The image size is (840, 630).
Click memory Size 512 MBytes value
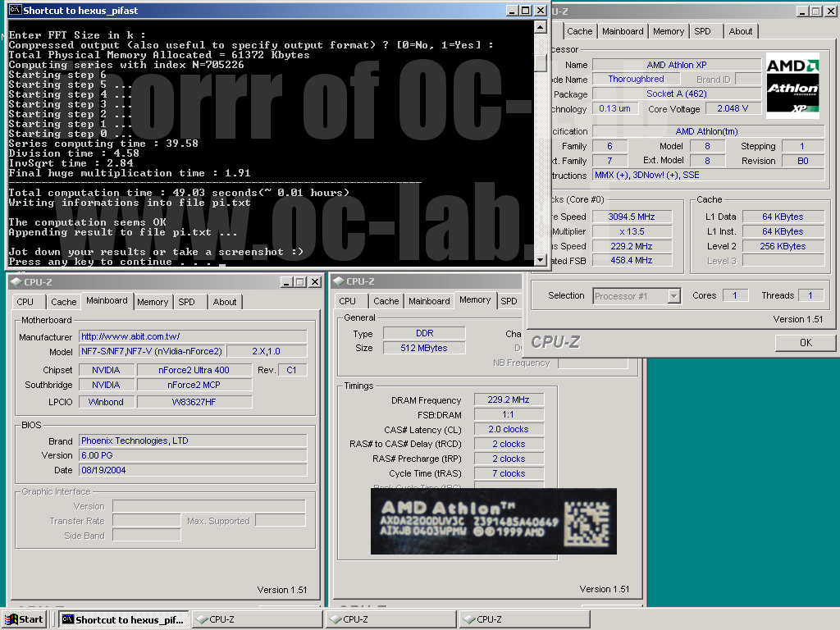point(424,348)
